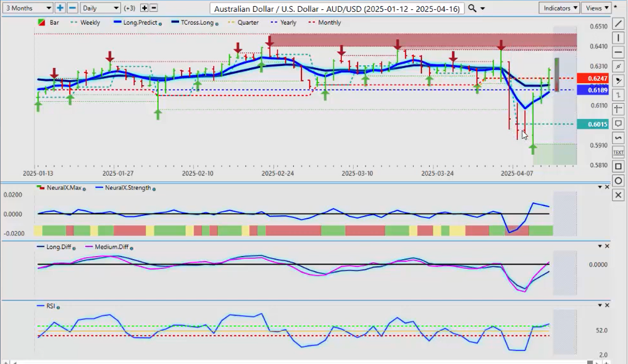
Task: Select the rectangle drawing tool
Action: click(619, 166)
